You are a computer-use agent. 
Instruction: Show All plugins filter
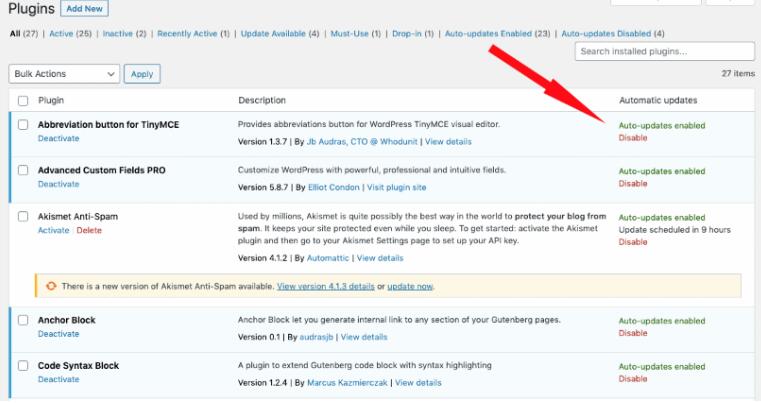(x=15, y=34)
